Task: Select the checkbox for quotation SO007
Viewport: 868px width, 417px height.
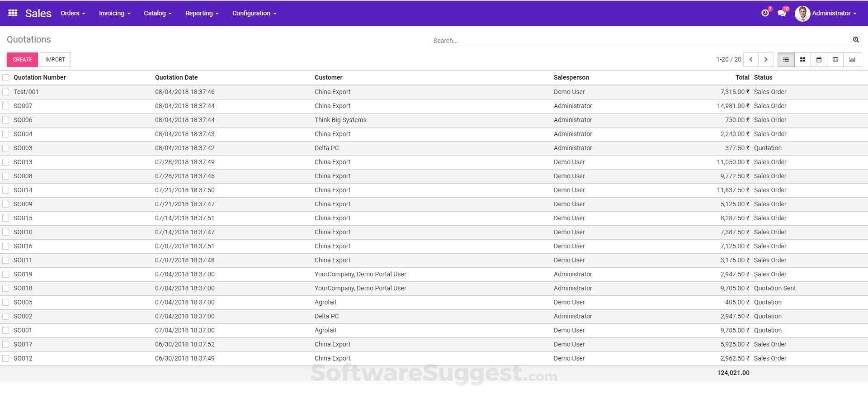Action: [6, 106]
